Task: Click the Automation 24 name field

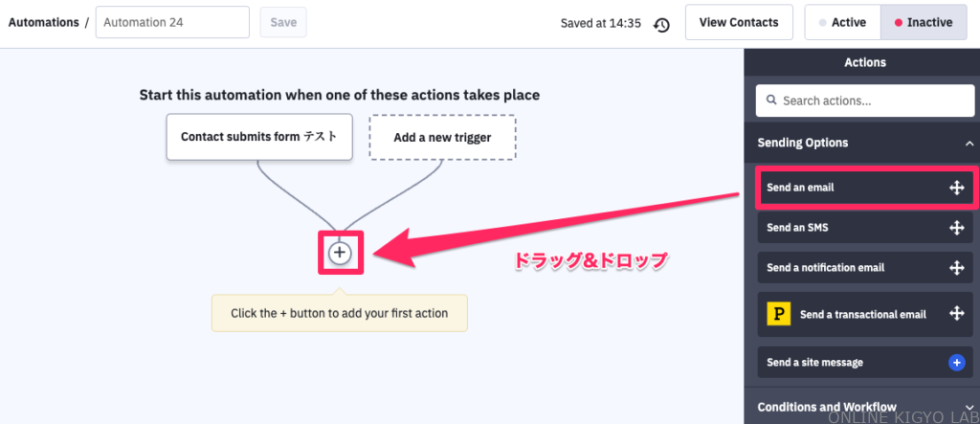Action: point(172,23)
